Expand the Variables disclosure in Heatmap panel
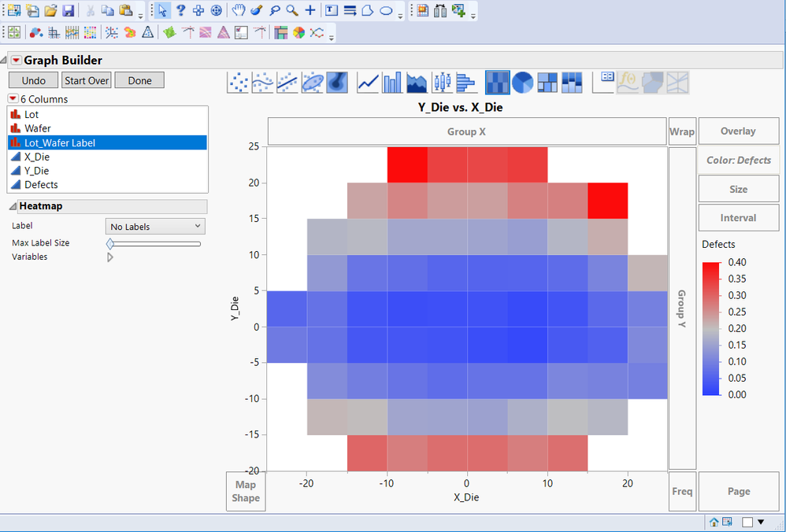The width and height of the screenshot is (786, 532). coord(109,257)
